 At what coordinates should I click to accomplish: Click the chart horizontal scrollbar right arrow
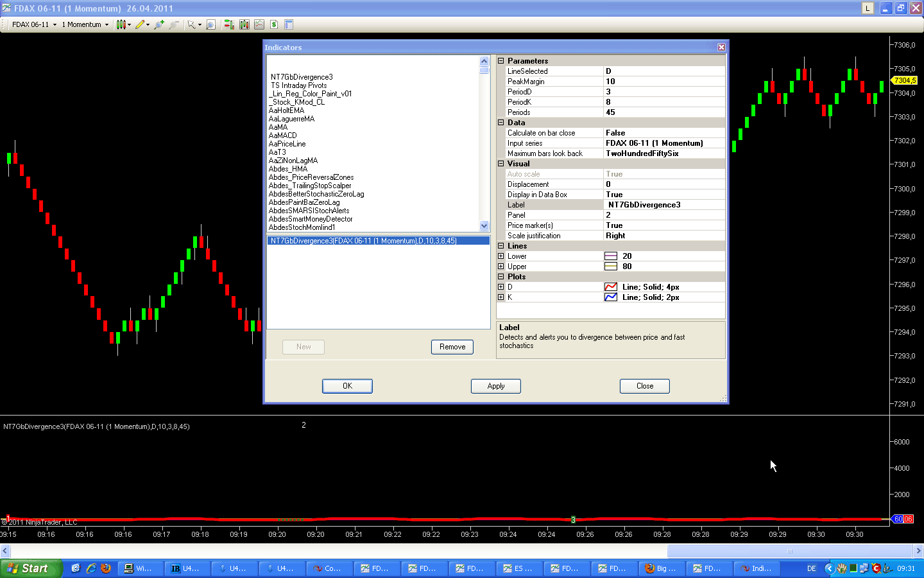918,551
